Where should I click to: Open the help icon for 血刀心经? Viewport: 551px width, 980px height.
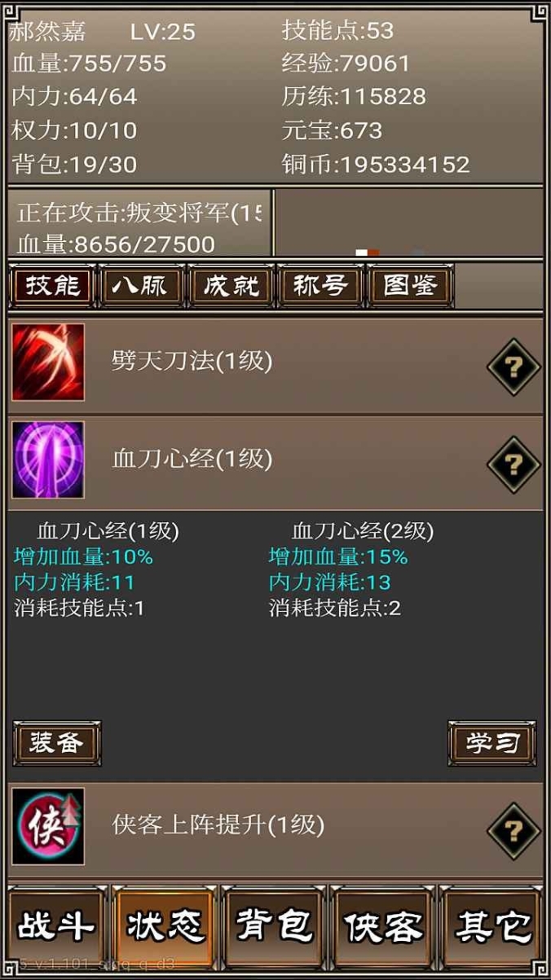(514, 464)
